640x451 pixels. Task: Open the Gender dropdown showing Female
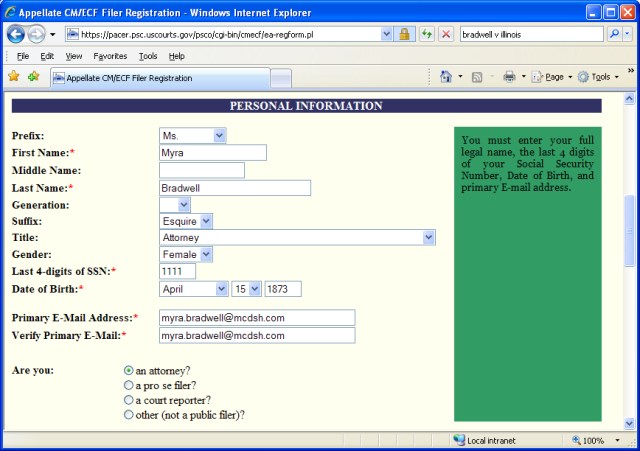(x=186, y=254)
